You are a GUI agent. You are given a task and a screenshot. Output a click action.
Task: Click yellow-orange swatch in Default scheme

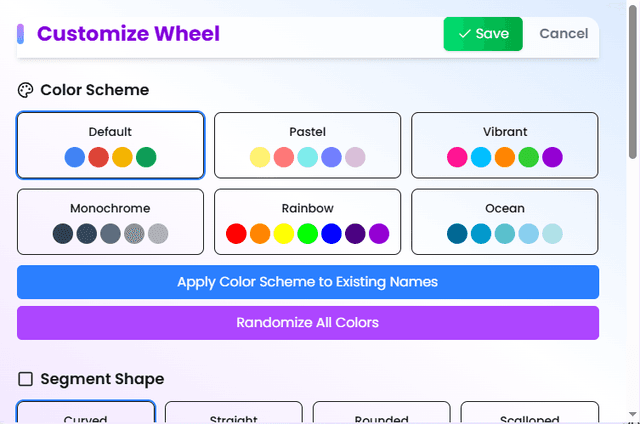point(122,157)
